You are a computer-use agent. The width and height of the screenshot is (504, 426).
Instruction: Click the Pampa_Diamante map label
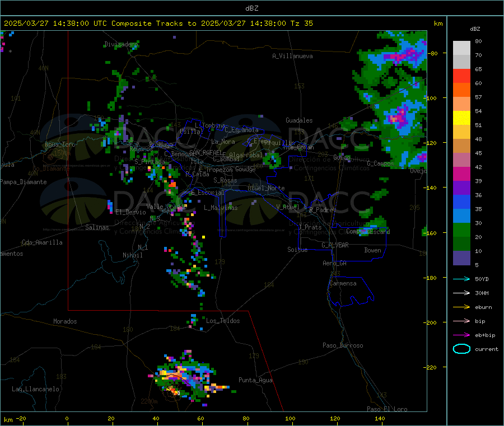(23, 182)
